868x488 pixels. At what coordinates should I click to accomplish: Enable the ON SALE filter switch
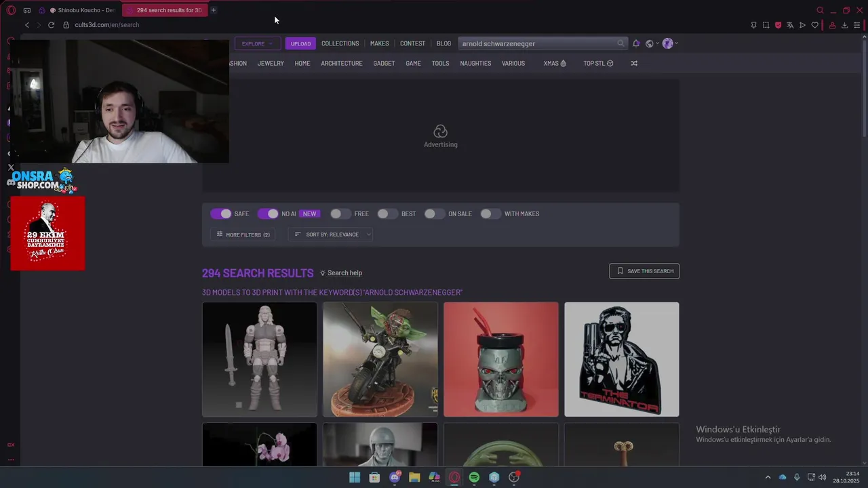pos(435,213)
